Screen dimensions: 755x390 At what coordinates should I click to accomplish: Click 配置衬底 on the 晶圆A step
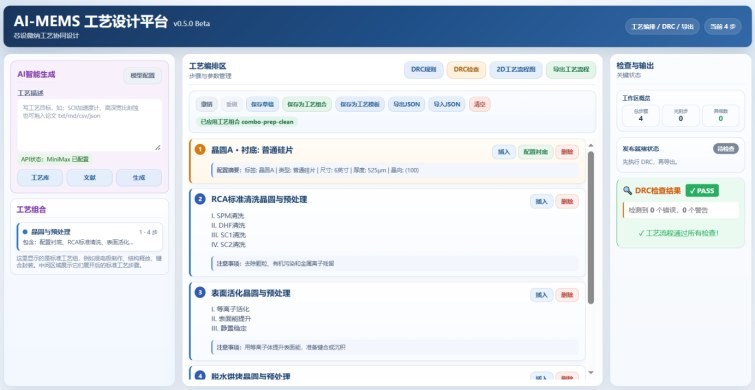(x=535, y=152)
